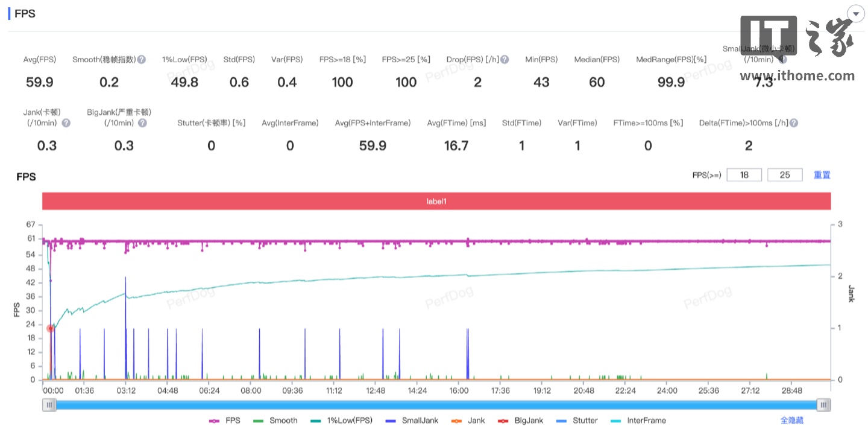Open the help icon next to Jank(卡顿)
Viewport: 868px width, 426px height.
pyautogui.click(x=66, y=123)
